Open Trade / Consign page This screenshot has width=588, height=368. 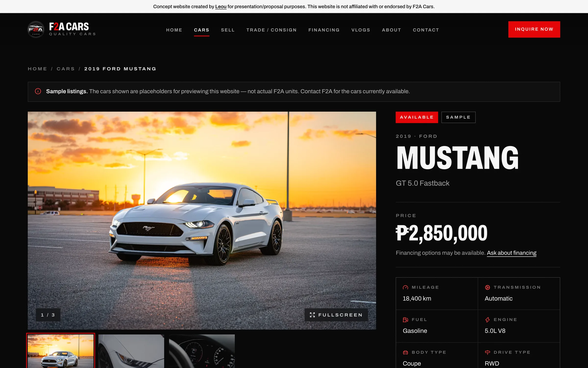271,30
